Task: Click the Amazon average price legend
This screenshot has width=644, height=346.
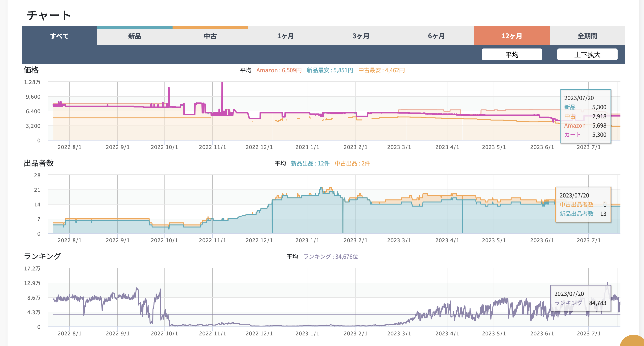Action: [x=279, y=70]
